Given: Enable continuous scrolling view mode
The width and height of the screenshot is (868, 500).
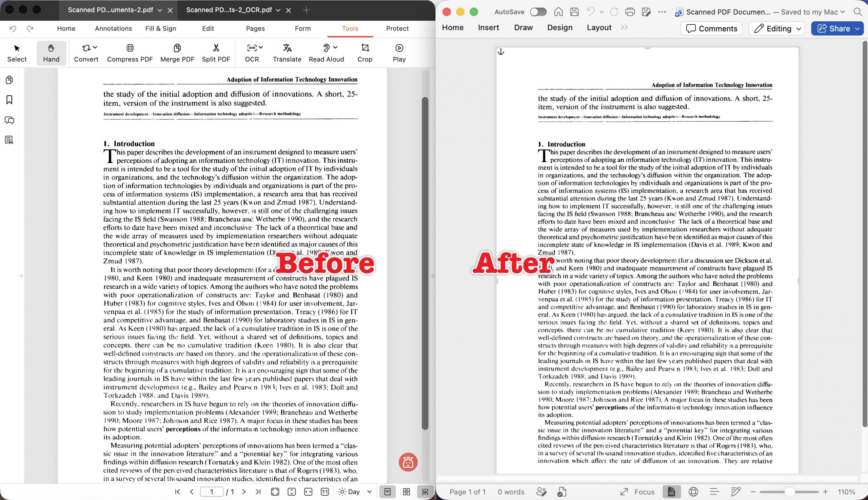Looking at the screenshot, I should pos(425,492).
